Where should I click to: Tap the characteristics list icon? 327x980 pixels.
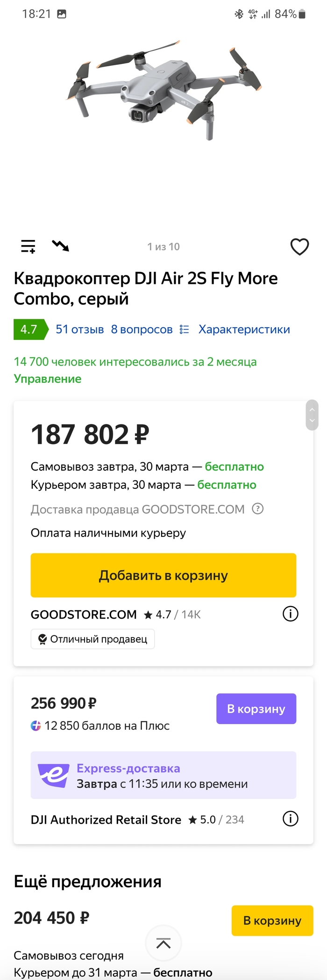coord(185,330)
